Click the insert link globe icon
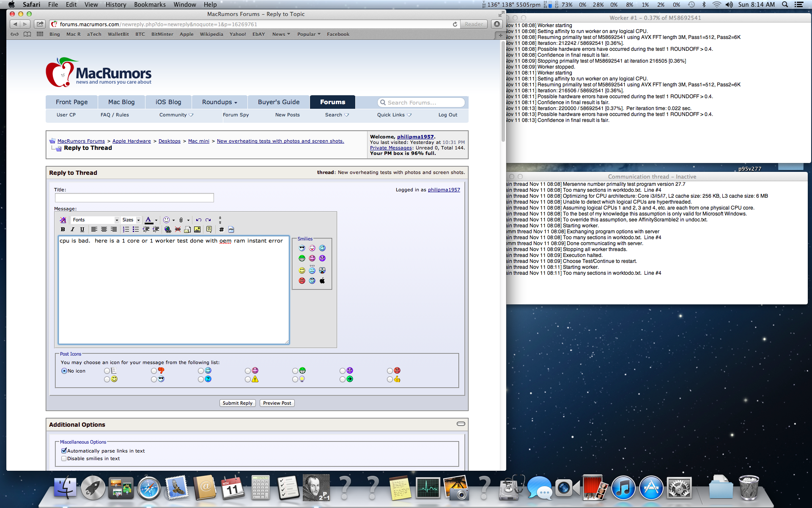This screenshot has width=812, height=508. click(168, 229)
